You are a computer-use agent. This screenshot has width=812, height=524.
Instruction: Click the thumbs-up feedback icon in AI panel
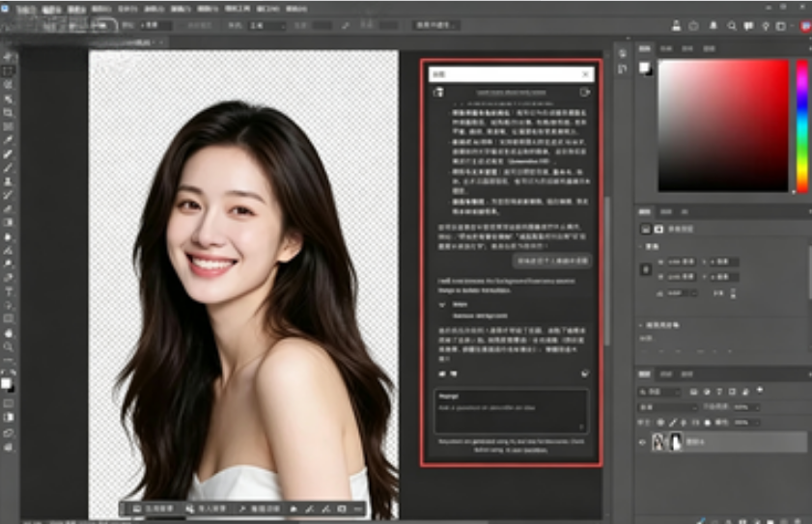(442, 373)
